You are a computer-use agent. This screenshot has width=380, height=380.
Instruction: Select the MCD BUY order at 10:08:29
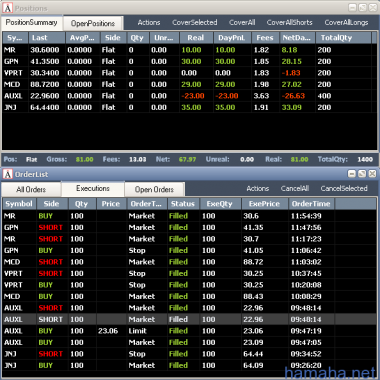pyautogui.click(x=190, y=296)
